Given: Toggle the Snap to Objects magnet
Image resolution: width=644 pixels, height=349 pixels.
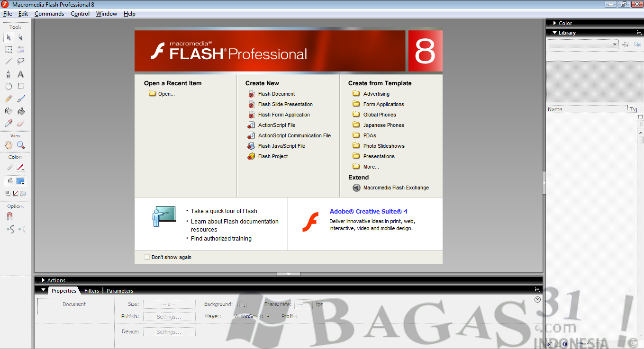Looking at the screenshot, I should click(x=9, y=216).
